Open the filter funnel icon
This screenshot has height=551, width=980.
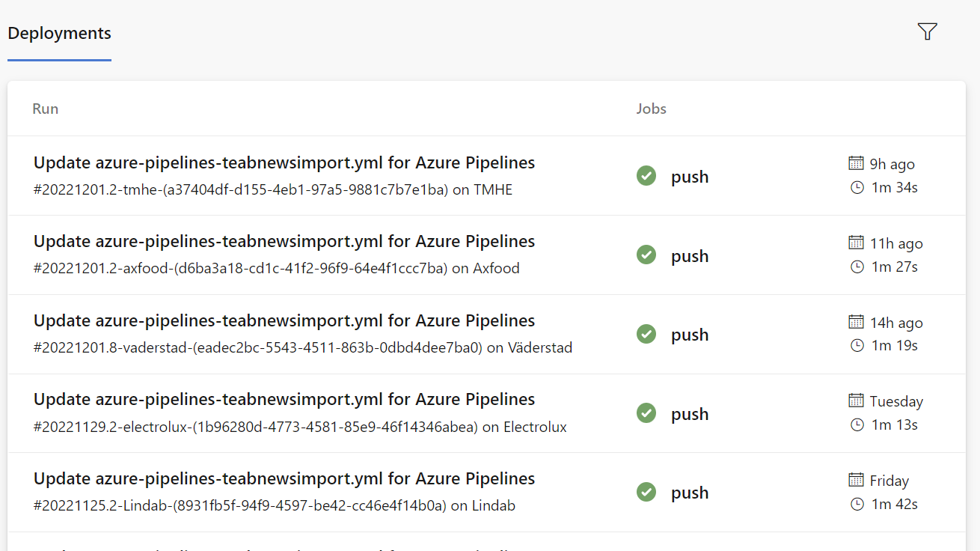coord(927,31)
